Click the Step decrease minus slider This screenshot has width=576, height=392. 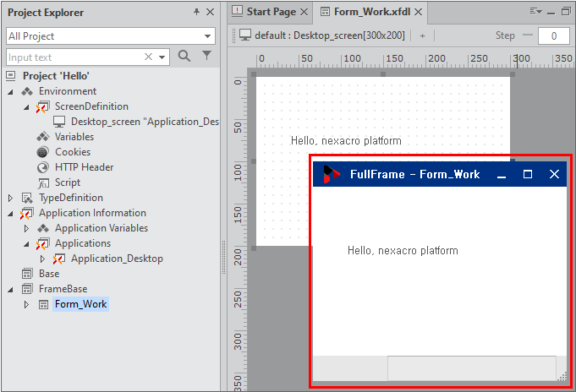(x=528, y=35)
